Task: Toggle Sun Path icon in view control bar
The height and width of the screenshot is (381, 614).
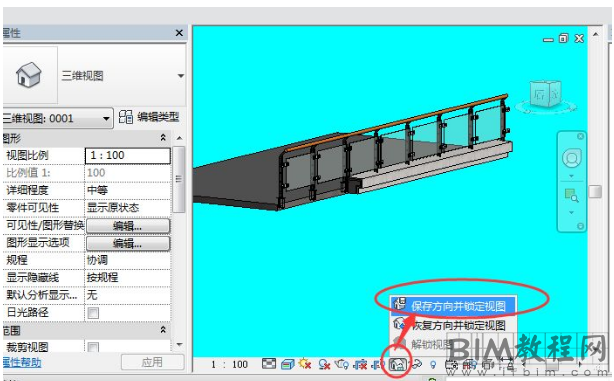Action: click(x=305, y=364)
